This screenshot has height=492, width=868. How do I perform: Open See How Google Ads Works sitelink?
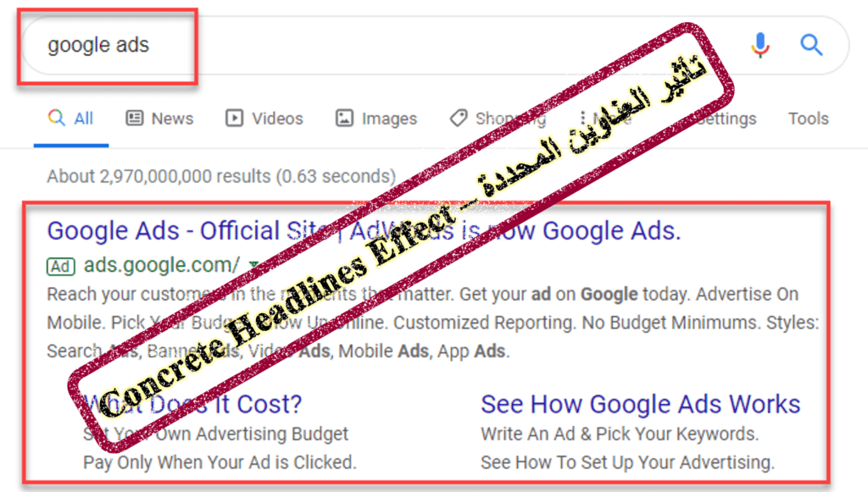click(641, 404)
